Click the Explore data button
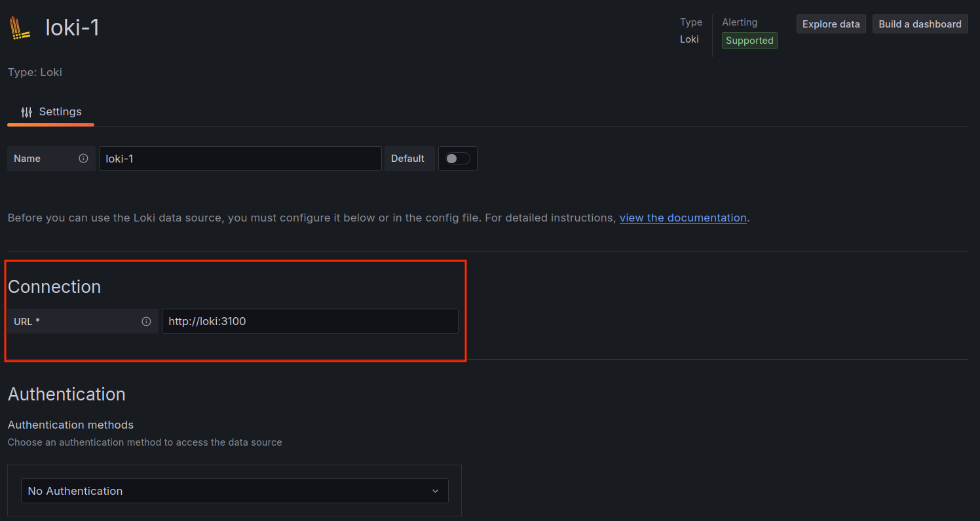Viewport: 980px width, 521px height. [x=831, y=24]
